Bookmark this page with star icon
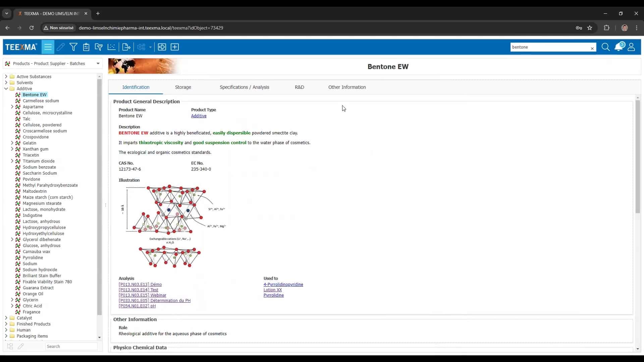 point(590,28)
